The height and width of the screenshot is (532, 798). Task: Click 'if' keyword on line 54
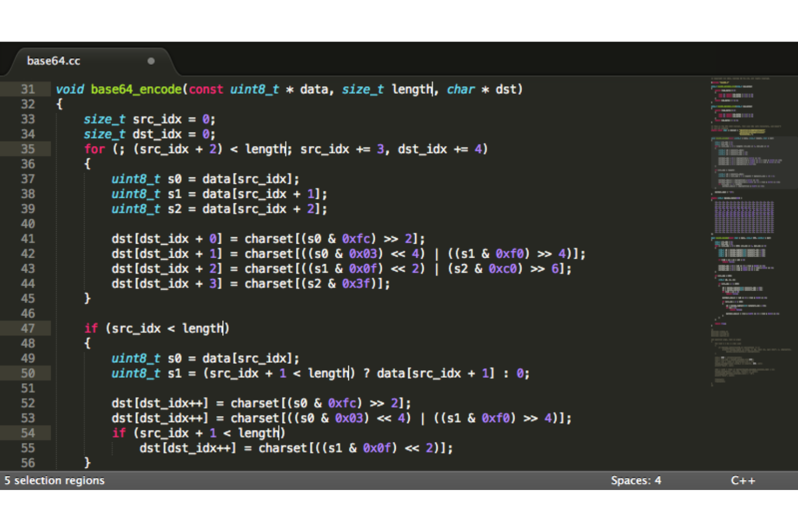click(119, 433)
